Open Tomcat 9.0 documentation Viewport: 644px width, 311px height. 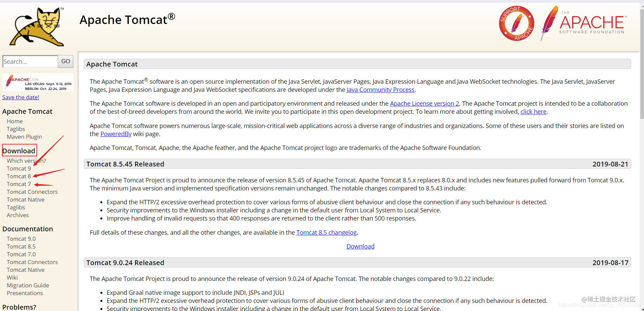pyautogui.click(x=21, y=239)
